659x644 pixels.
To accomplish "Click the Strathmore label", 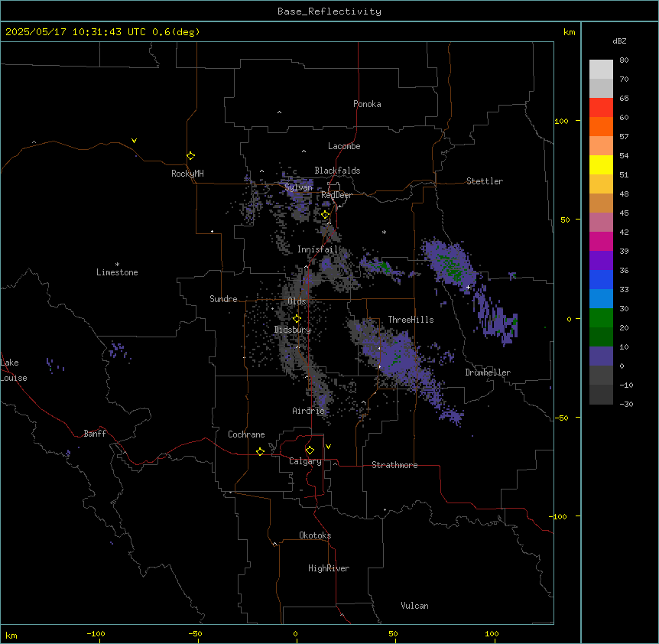I will pos(394,465).
